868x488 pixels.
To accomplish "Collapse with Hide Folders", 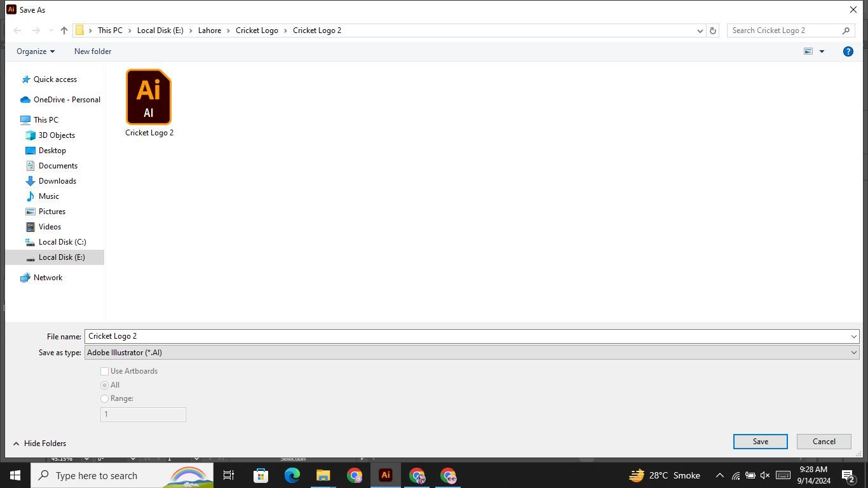I will tap(39, 444).
